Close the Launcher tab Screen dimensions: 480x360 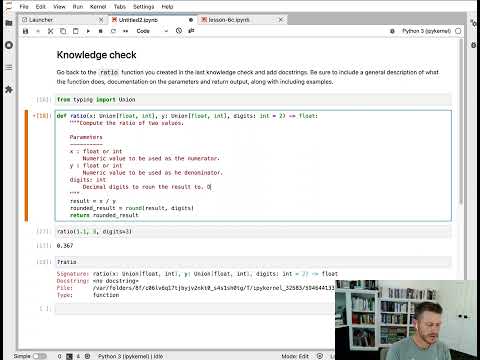pyautogui.click(x=101, y=20)
